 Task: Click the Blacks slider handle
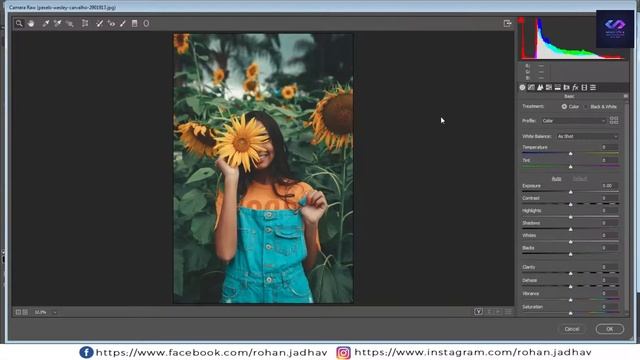571,254
